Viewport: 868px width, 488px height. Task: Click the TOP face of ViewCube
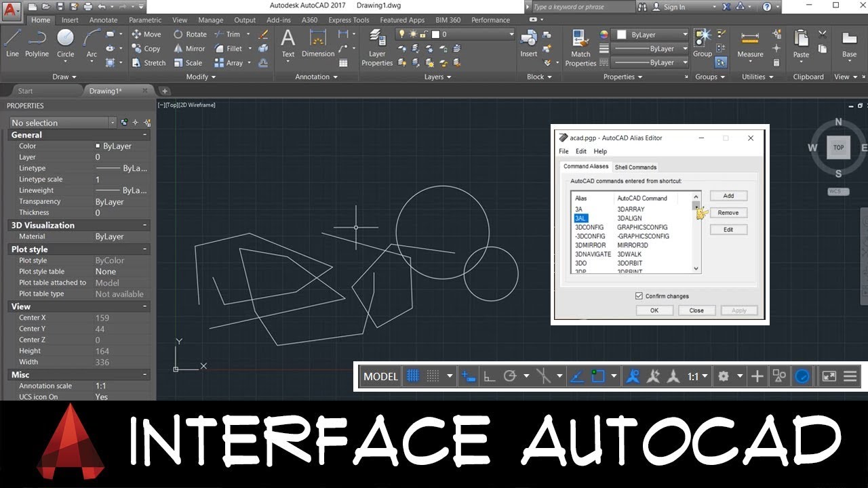click(x=838, y=147)
